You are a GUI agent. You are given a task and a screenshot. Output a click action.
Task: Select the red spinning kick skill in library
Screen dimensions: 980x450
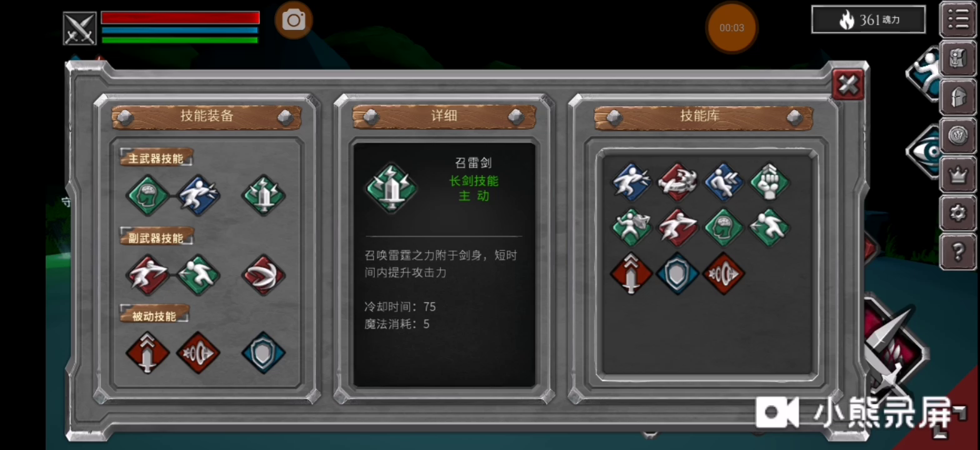click(677, 182)
